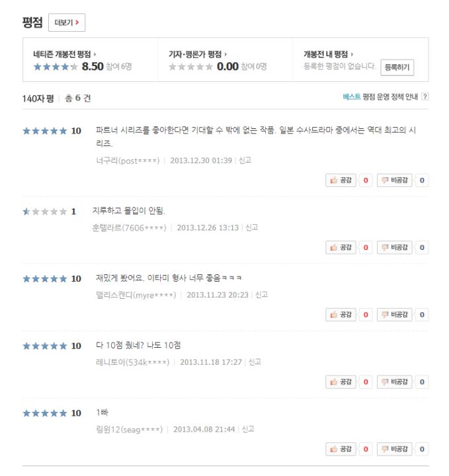
Task: Open 기자·평론가 평점 section
Action: click(196, 54)
